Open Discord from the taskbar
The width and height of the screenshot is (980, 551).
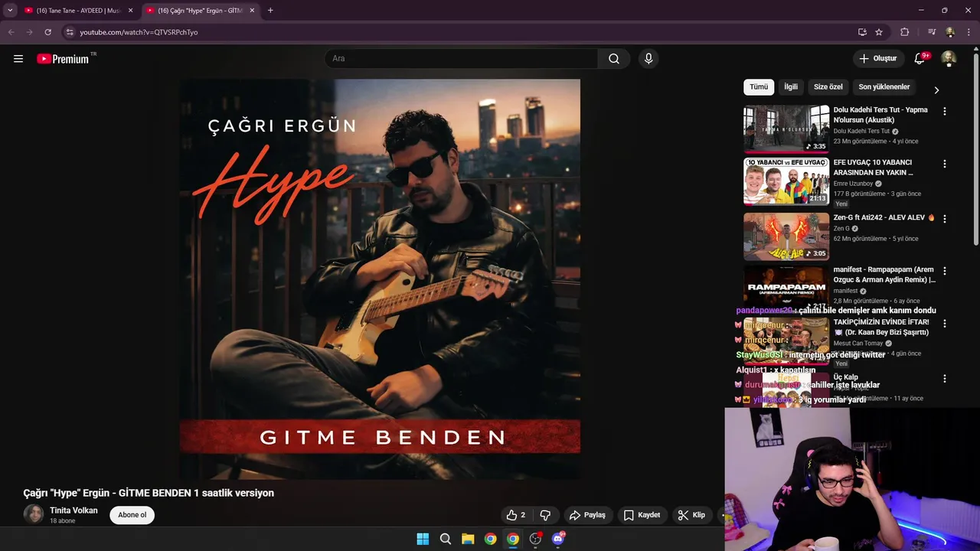tap(558, 539)
